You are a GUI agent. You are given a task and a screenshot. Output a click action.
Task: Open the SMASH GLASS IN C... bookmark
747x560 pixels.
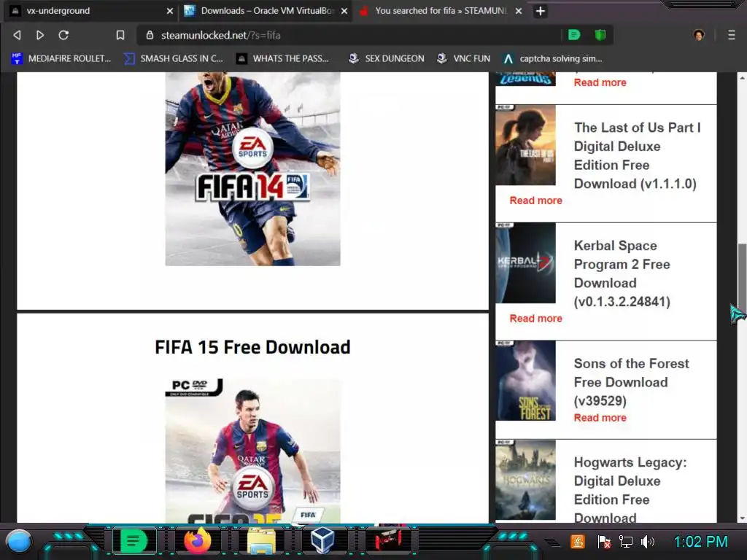[x=174, y=58]
